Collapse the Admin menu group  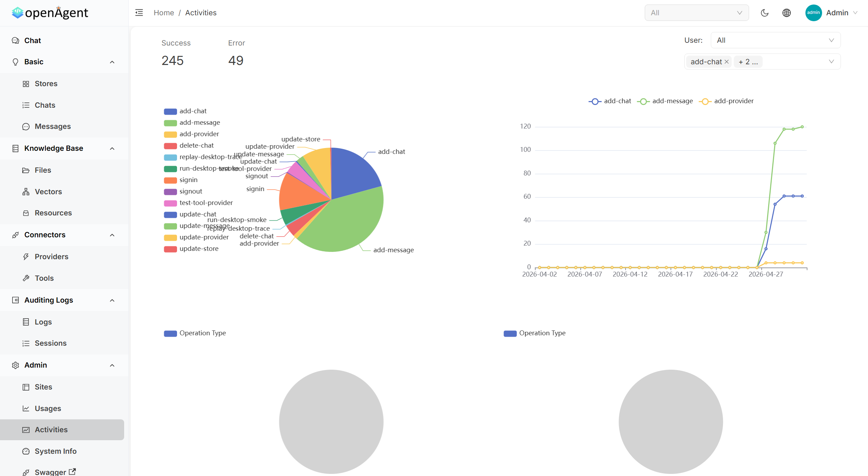pyautogui.click(x=112, y=366)
